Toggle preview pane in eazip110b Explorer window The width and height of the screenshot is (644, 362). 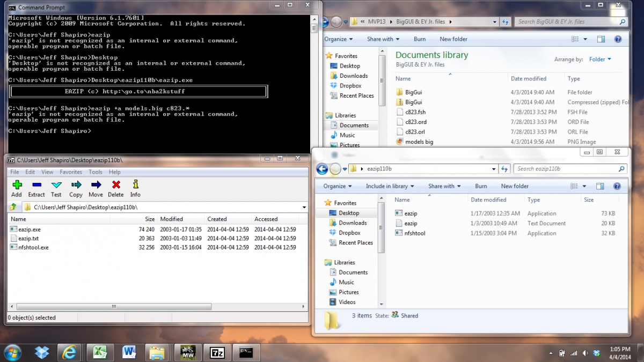coord(600,186)
